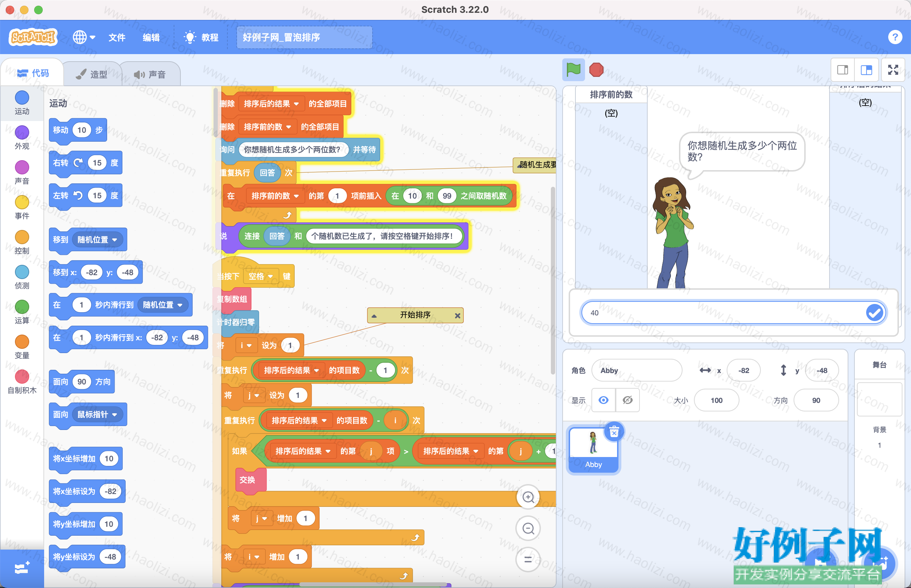Edit the sprite 方向 direction field

816,400
